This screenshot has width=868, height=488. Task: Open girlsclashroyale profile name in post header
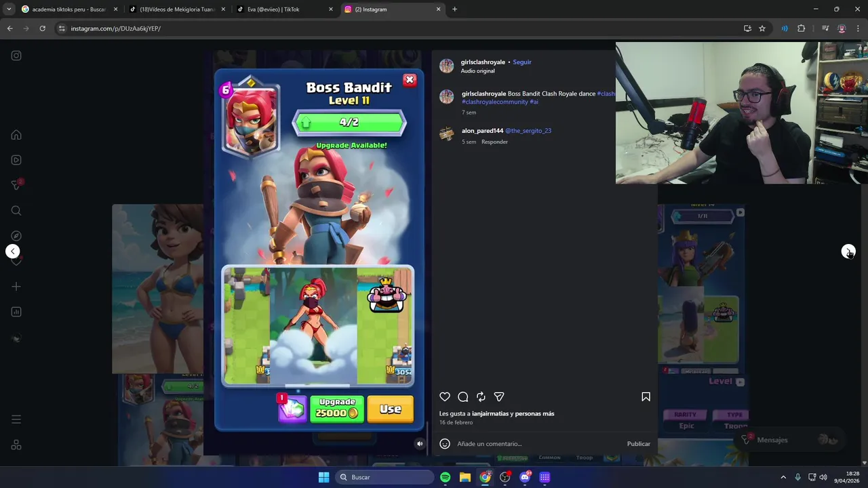[x=483, y=62]
